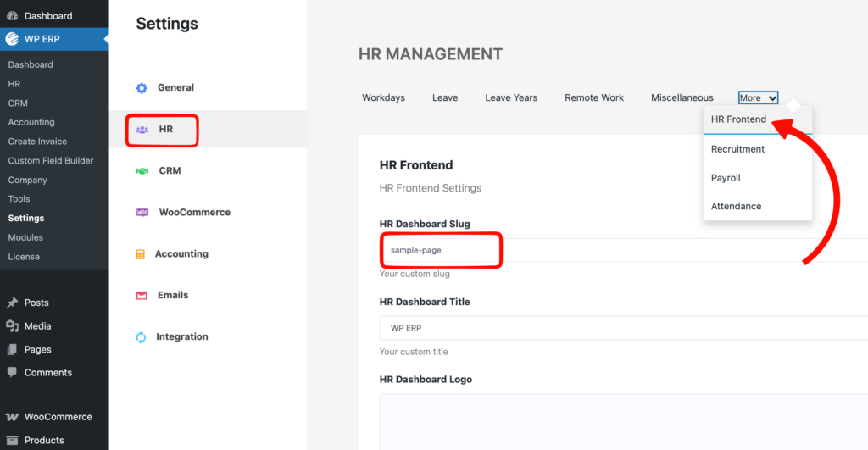Click the General settings gear icon

[x=142, y=88]
